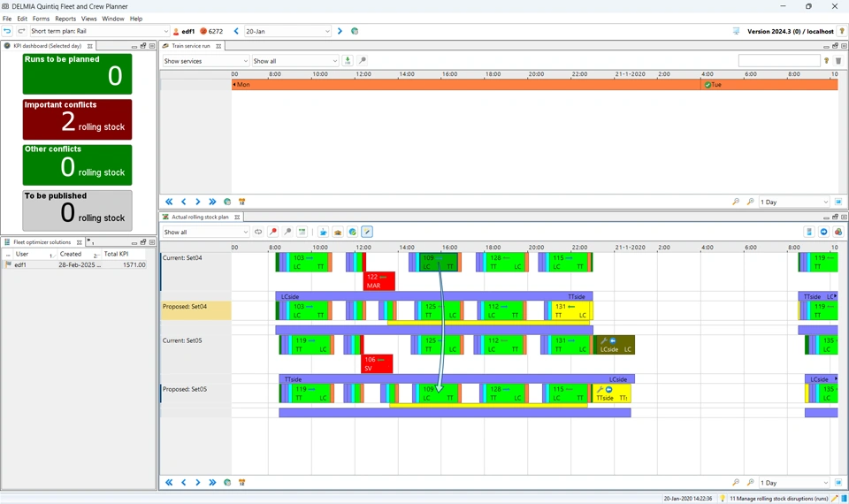This screenshot has height=504, width=849.
Task: Open the Views menu
Action: pos(88,19)
